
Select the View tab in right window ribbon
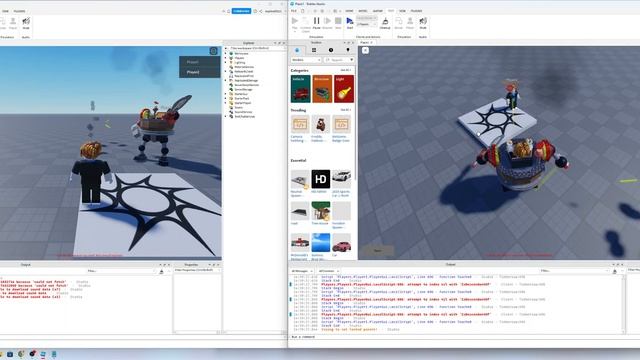(x=402, y=11)
